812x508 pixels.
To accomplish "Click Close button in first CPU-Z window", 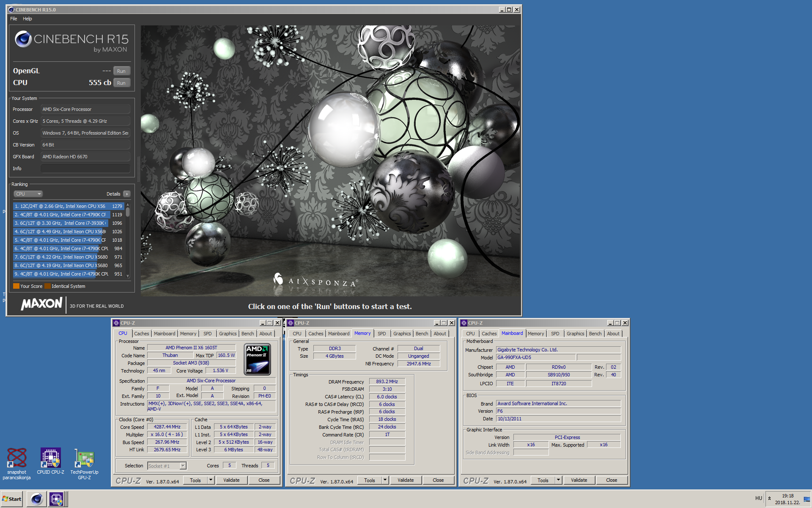I will point(264,480).
